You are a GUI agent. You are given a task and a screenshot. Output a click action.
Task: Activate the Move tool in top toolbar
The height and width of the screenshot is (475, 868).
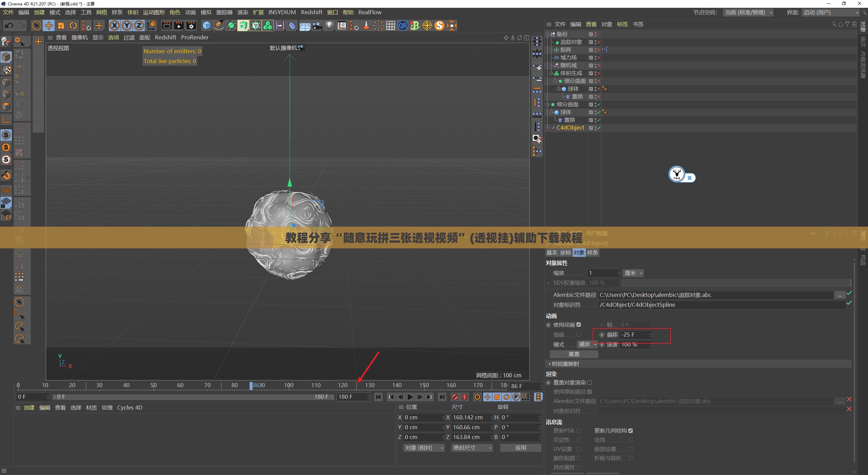(x=49, y=25)
